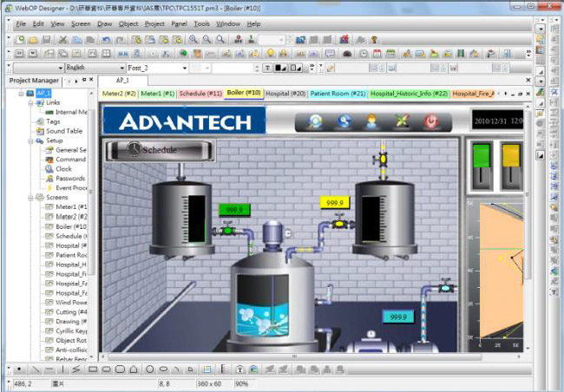Screen dimensions: 564x392
Task: Click the user figure icon in canvas header
Action: [371, 121]
